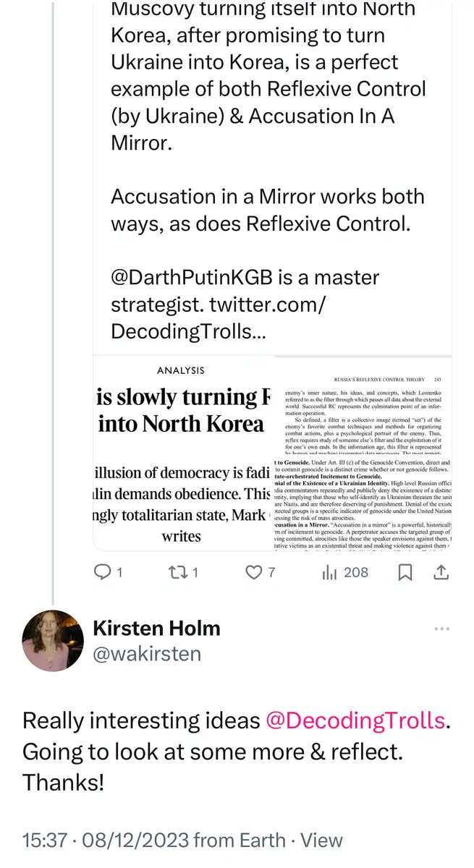Screen dimensions: 474x868
Task: Tap the @wakirsten handle
Action: (147, 654)
